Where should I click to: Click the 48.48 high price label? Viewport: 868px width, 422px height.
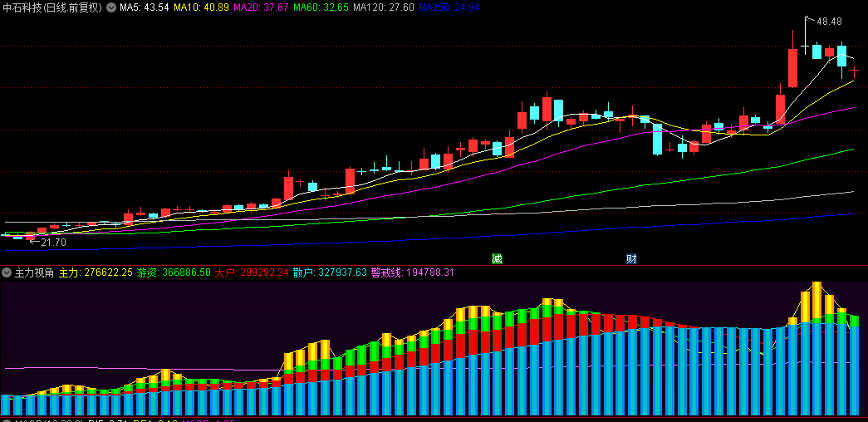[829, 22]
